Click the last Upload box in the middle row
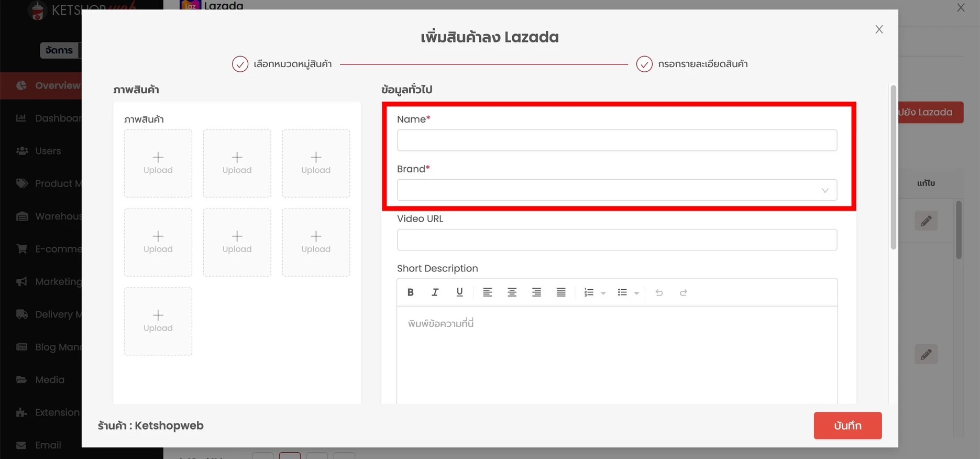This screenshot has width=980, height=459. pos(316,243)
